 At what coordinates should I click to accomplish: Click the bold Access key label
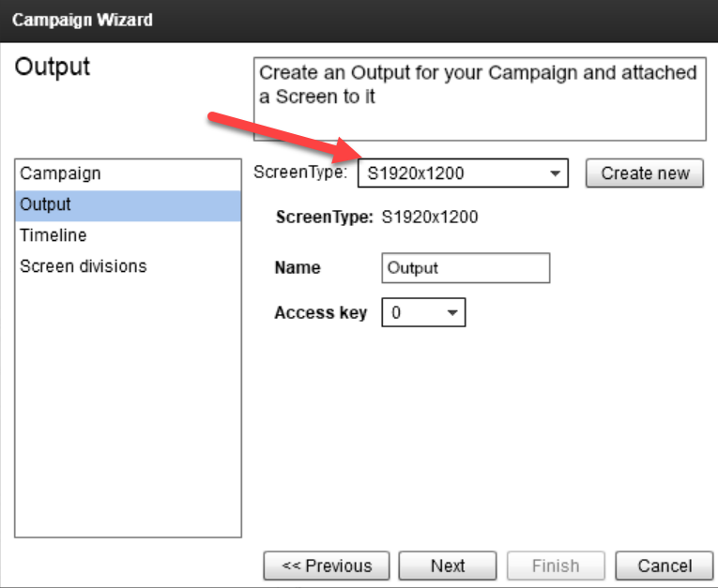(320, 313)
